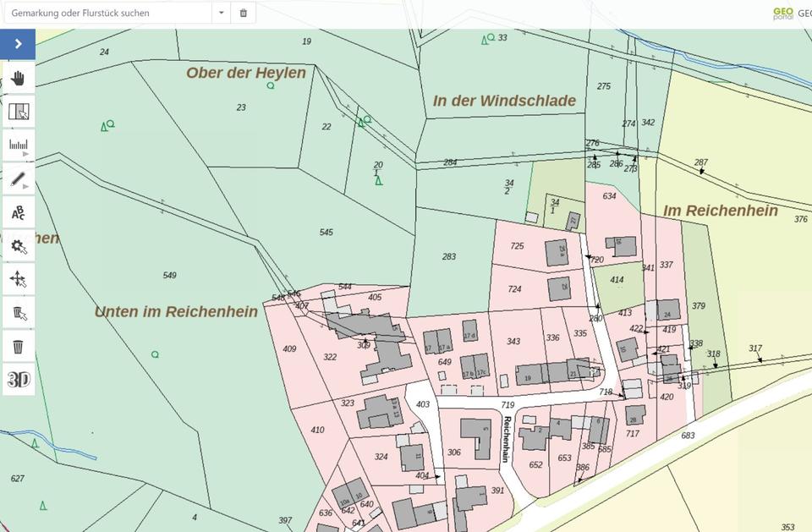
Task: Open the Gemarkung search dropdown arrow
Action: coord(221,13)
